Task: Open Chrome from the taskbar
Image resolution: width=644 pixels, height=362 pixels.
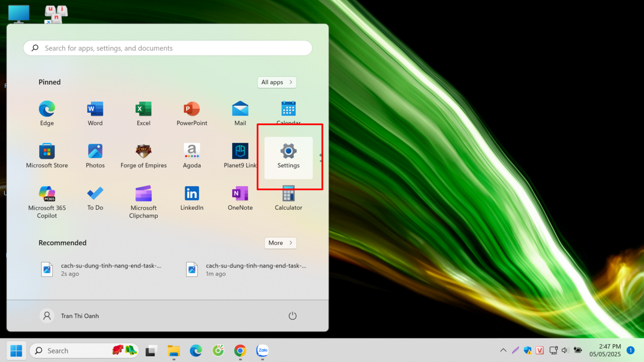Action: point(240,351)
